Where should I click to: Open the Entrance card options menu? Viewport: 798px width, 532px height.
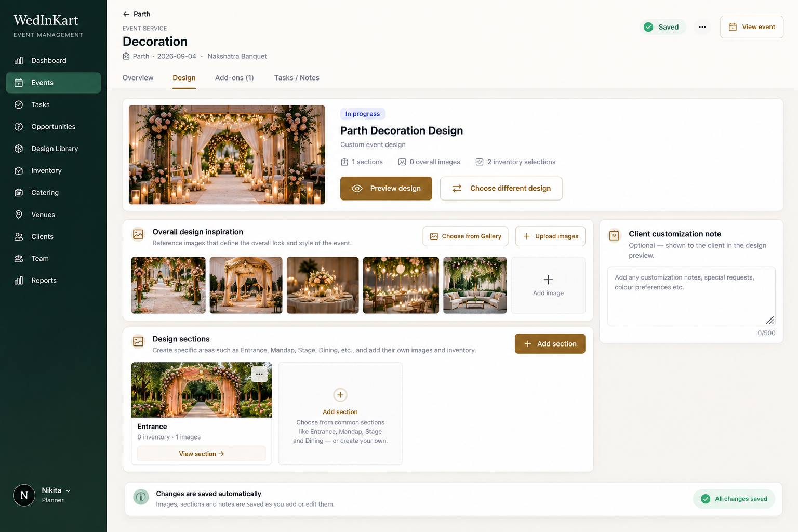(259, 374)
